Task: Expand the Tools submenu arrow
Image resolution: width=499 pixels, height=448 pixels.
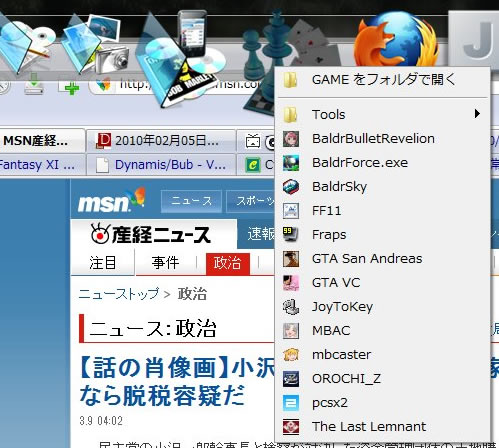Action: (x=477, y=114)
